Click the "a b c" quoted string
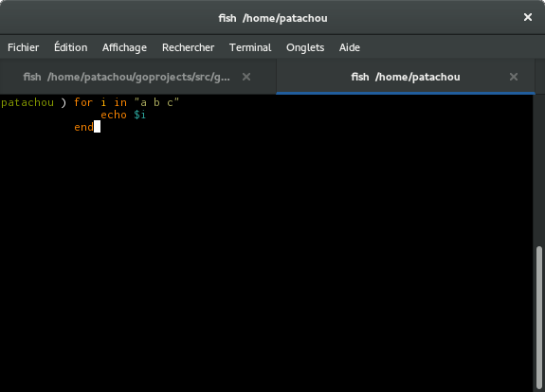Screen dimensions: 545x392 pos(156,102)
